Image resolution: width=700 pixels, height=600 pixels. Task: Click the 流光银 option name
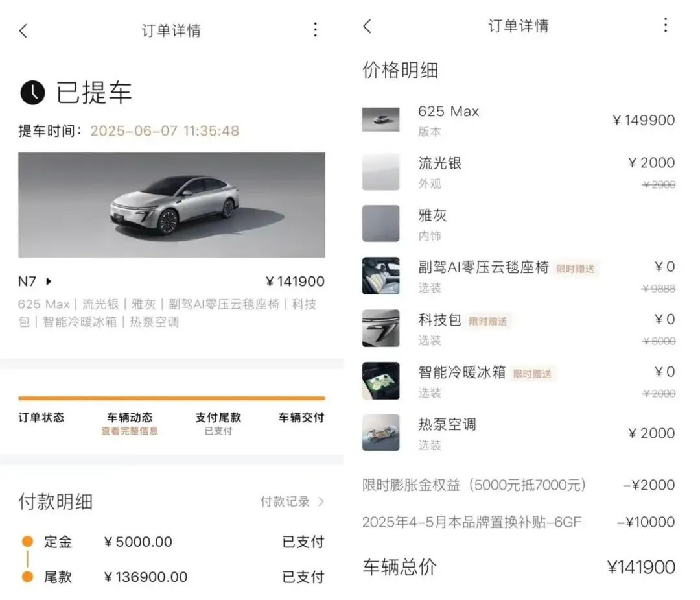439,163
